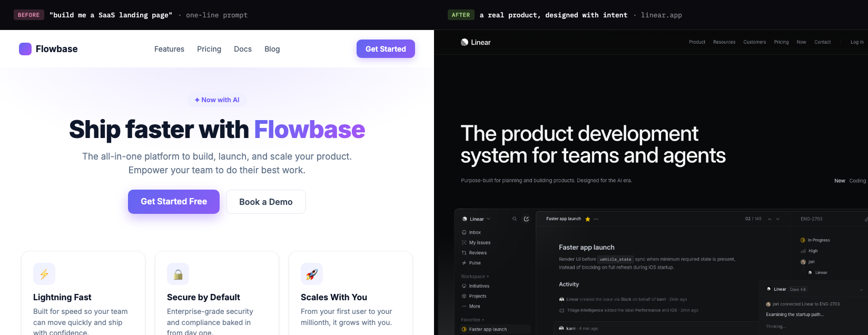
Task: Open Pricing page on Linear site
Action: pyautogui.click(x=781, y=42)
